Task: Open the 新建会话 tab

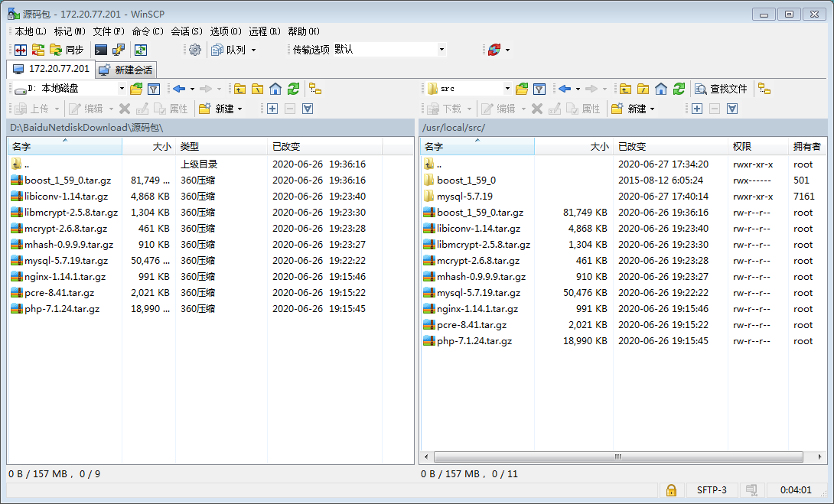Action: (x=126, y=70)
